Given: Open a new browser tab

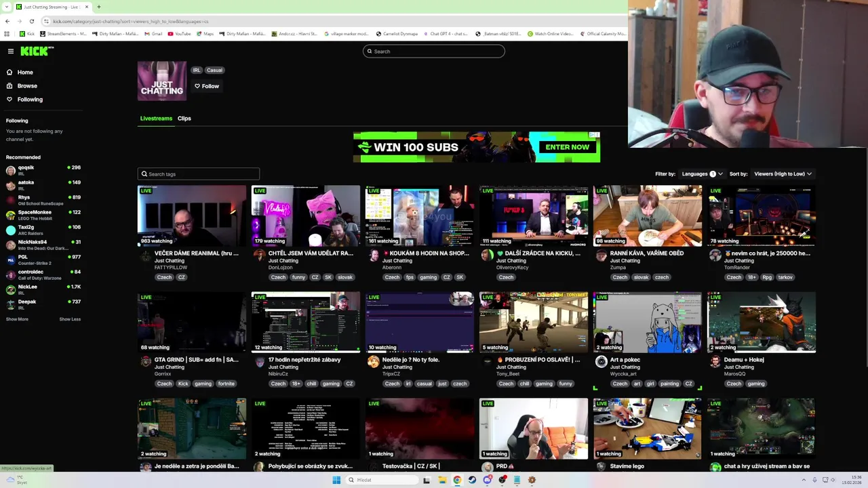Looking at the screenshot, I should coord(98,7).
